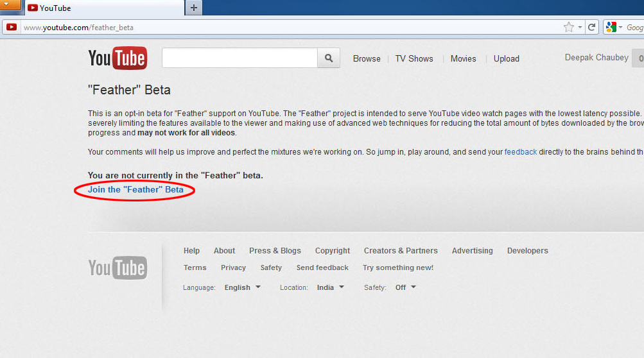Visit Press & Blogs footer link
Screen dimensions: 644x358
(x=275, y=251)
